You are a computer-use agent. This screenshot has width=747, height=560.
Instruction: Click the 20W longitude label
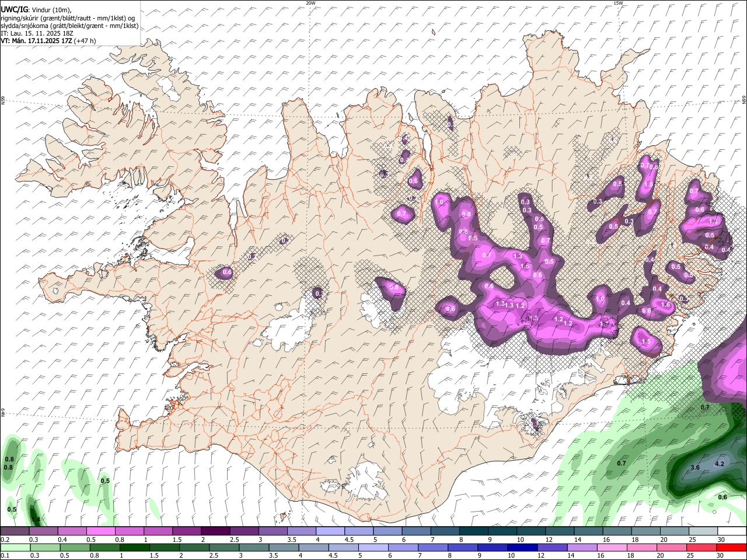coord(310,3)
